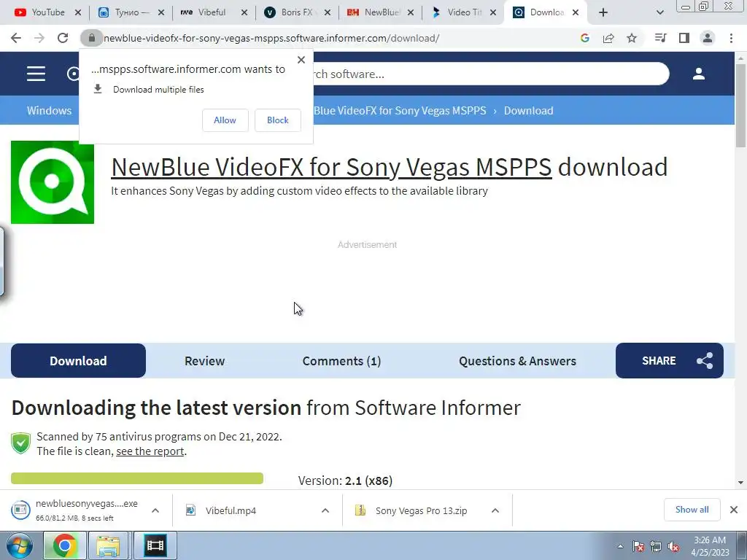The height and width of the screenshot is (560, 747).
Task: Click the lock icon in address bar
Action: pos(91,38)
